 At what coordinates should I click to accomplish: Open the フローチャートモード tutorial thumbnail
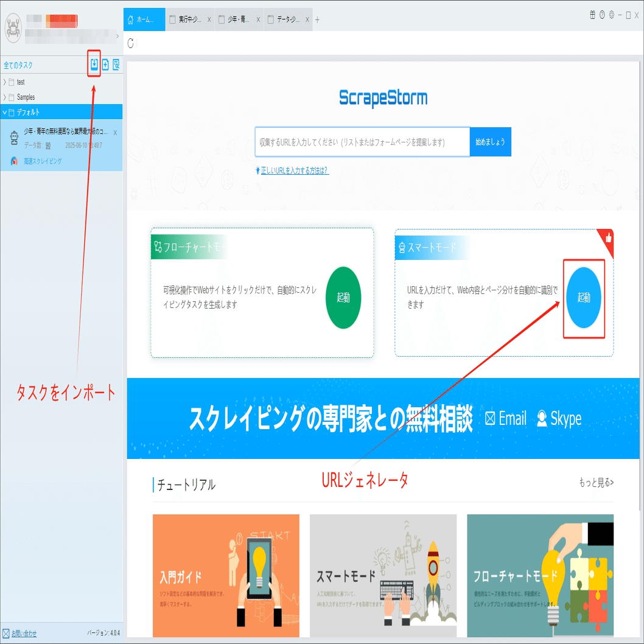coord(540,575)
